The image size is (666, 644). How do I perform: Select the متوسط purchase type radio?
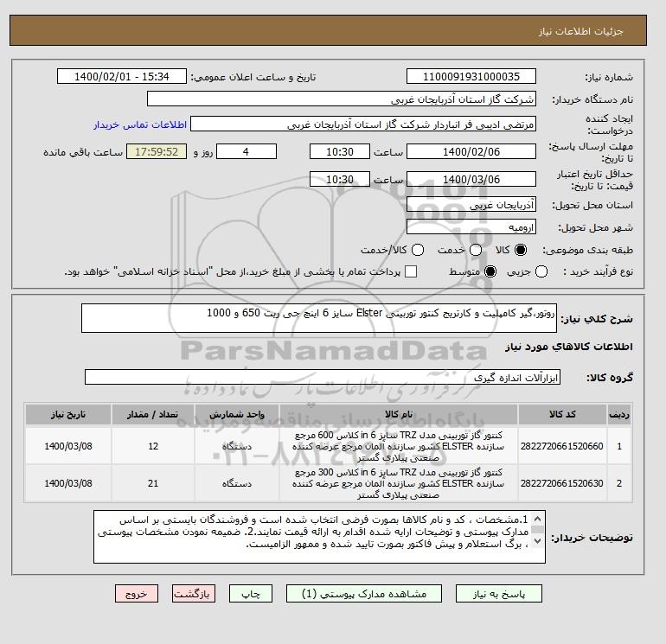pyautogui.click(x=490, y=271)
